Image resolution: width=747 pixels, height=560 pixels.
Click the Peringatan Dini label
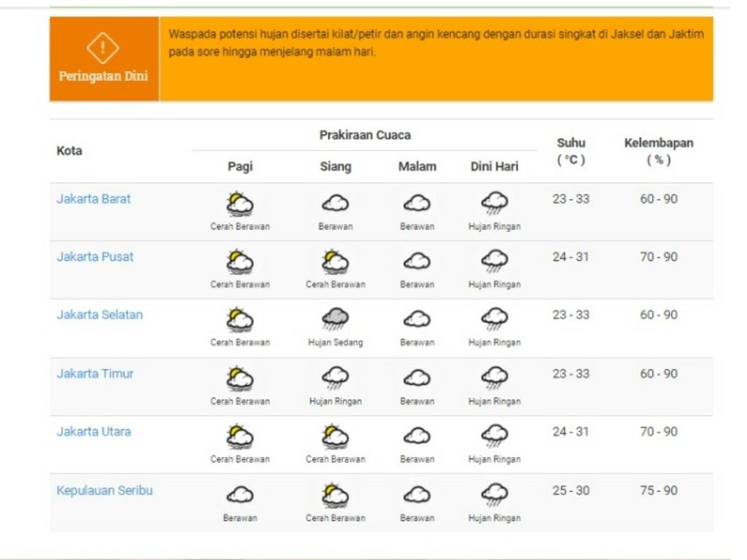pos(103,76)
